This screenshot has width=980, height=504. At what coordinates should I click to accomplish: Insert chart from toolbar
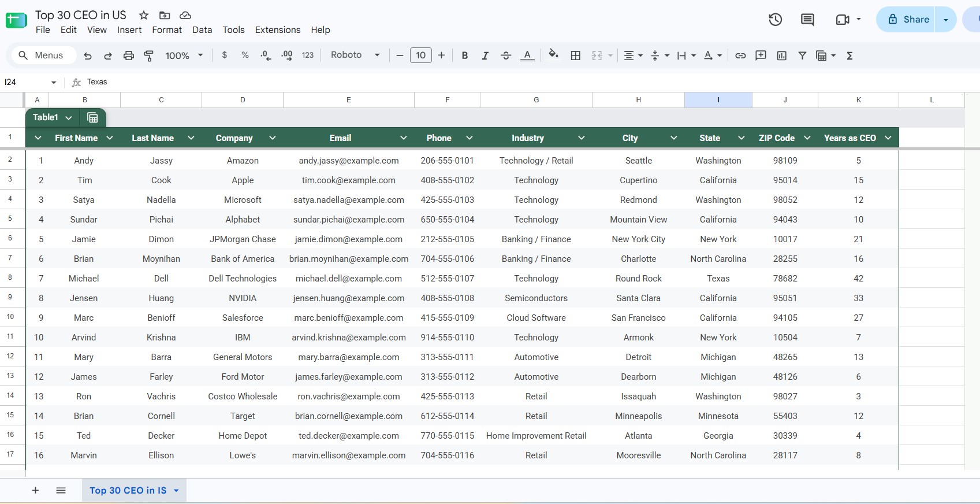(x=782, y=55)
